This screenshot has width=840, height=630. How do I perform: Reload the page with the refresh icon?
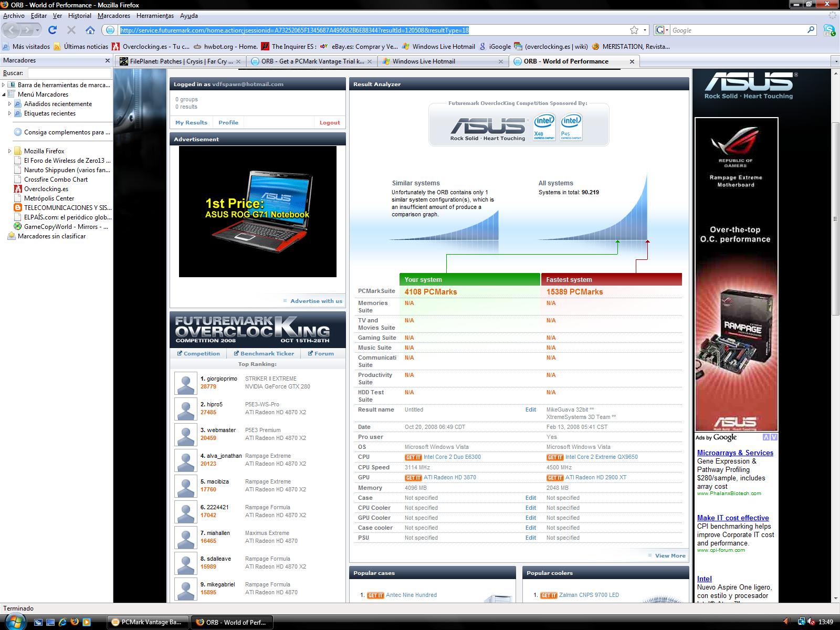pyautogui.click(x=52, y=30)
